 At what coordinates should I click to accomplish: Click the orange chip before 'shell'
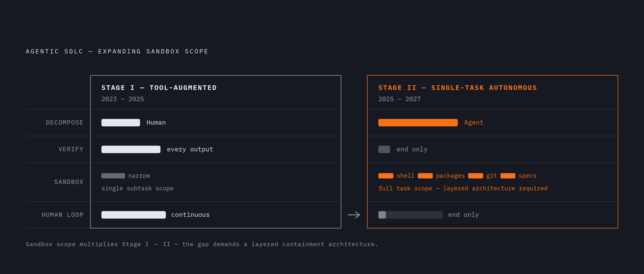click(x=386, y=176)
